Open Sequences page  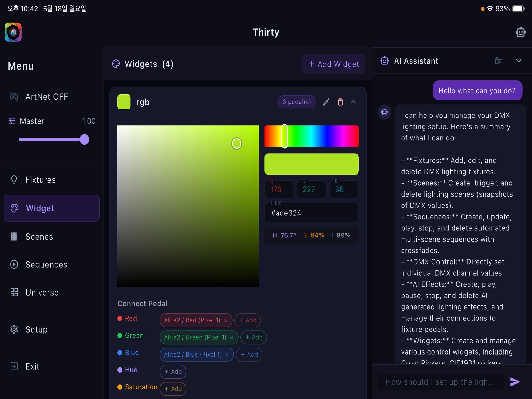click(x=52, y=265)
